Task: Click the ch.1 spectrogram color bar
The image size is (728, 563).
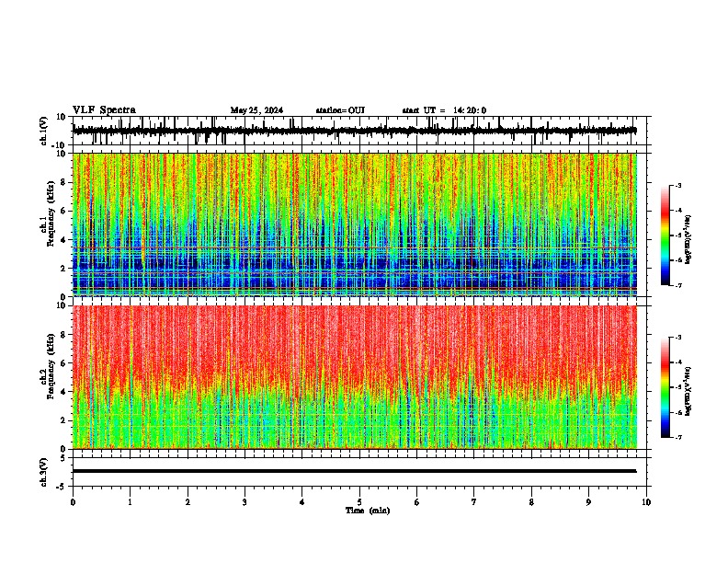Action: [x=665, y=236]
